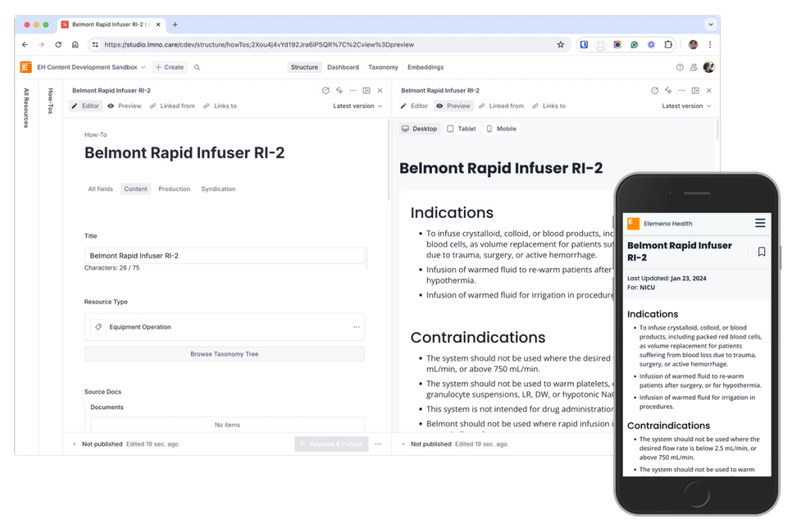Screen dimensions: 797x532
Task: Switch preview to Tablet viewport
Action: tap(462, 129)
